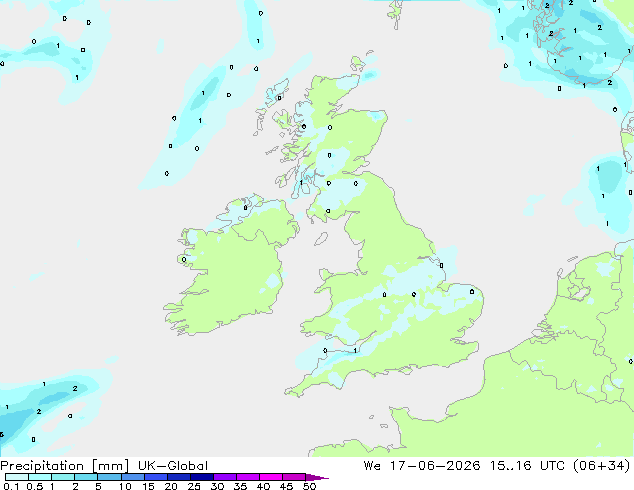Click the '15' legend scale label

click(x=148, y=486)
